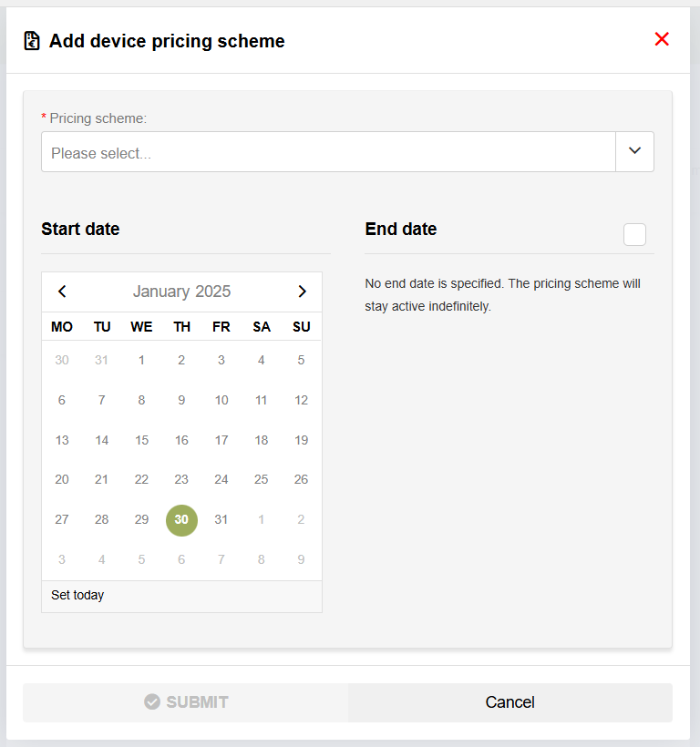700x747 pixels.
Task: Click the January 2025 month header
Action: pyautogui.click(x=181, y=292)
